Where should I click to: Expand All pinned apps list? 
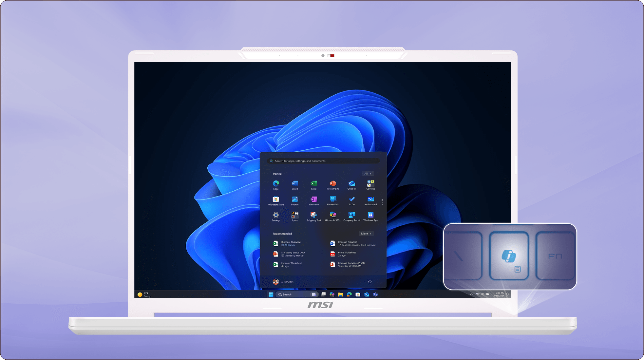tap(368, 174)
